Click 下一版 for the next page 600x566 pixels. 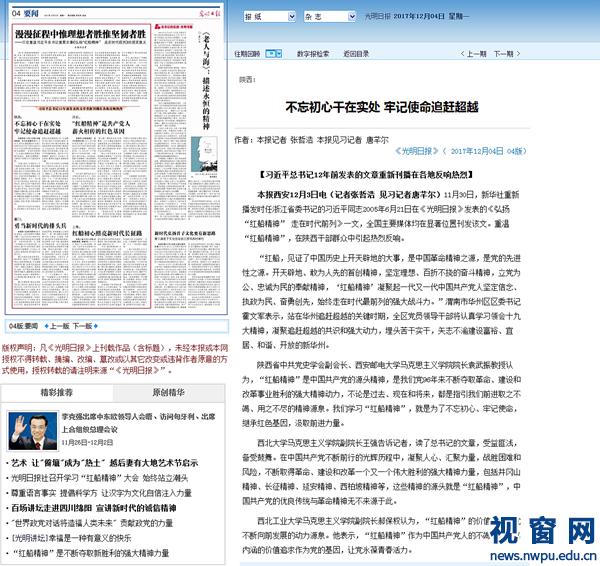(82, 326)
